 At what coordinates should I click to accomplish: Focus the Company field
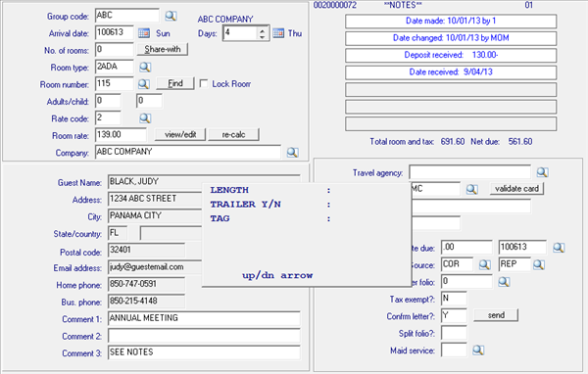[188, 152]
